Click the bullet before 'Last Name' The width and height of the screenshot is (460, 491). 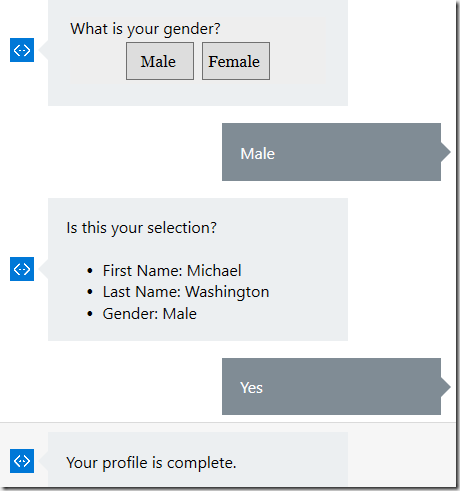(x=89, y=292)
